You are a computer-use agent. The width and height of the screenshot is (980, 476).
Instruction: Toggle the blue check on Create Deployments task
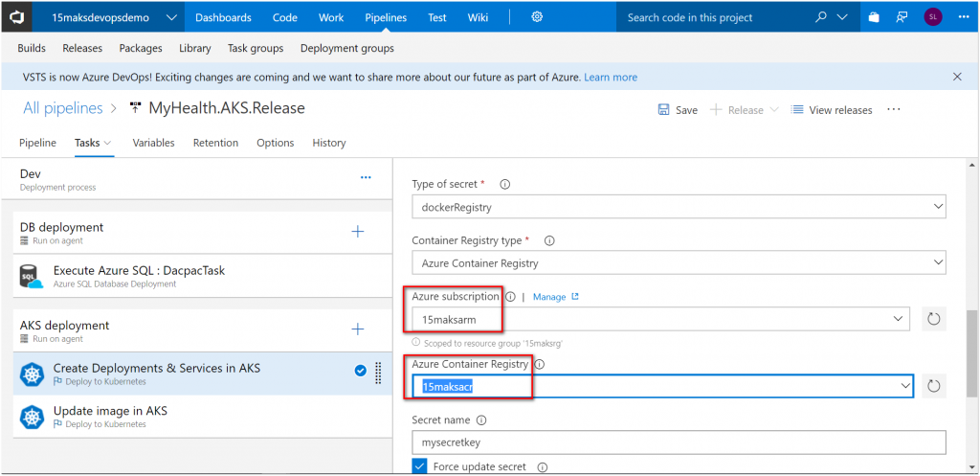pos(361,371)
